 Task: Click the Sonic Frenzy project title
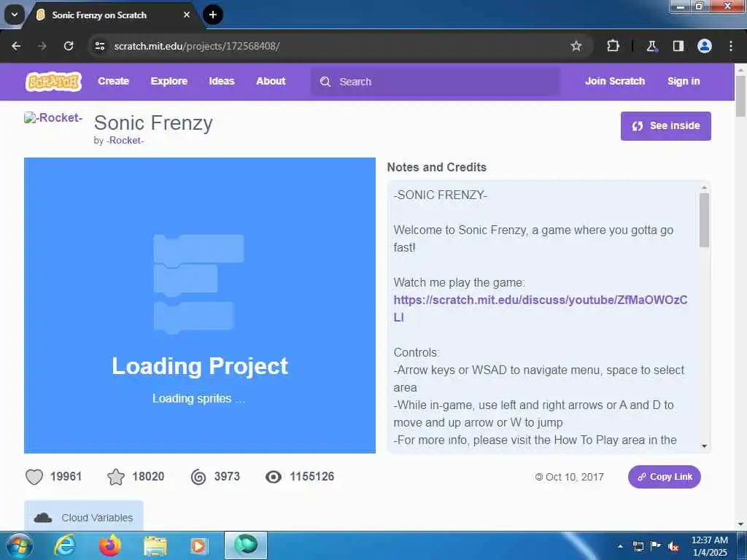[x=153, y=122]
